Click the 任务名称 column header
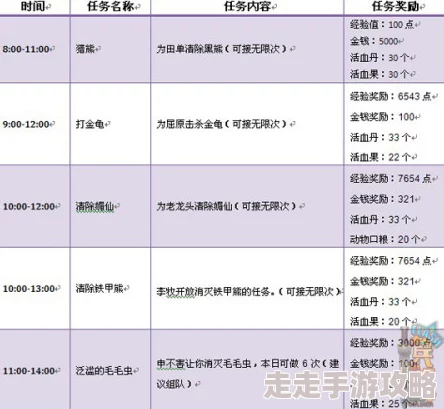This screenshot has height=409, width=444. coord(111,6)
